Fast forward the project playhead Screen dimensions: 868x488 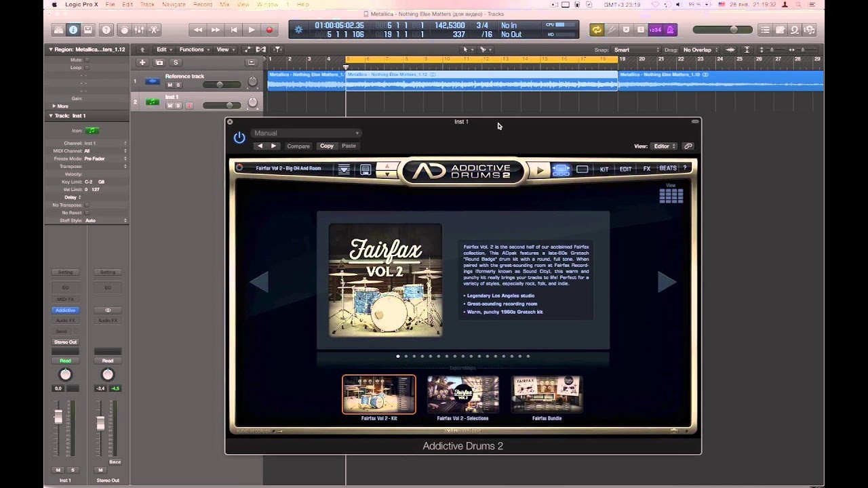(216, 30)
